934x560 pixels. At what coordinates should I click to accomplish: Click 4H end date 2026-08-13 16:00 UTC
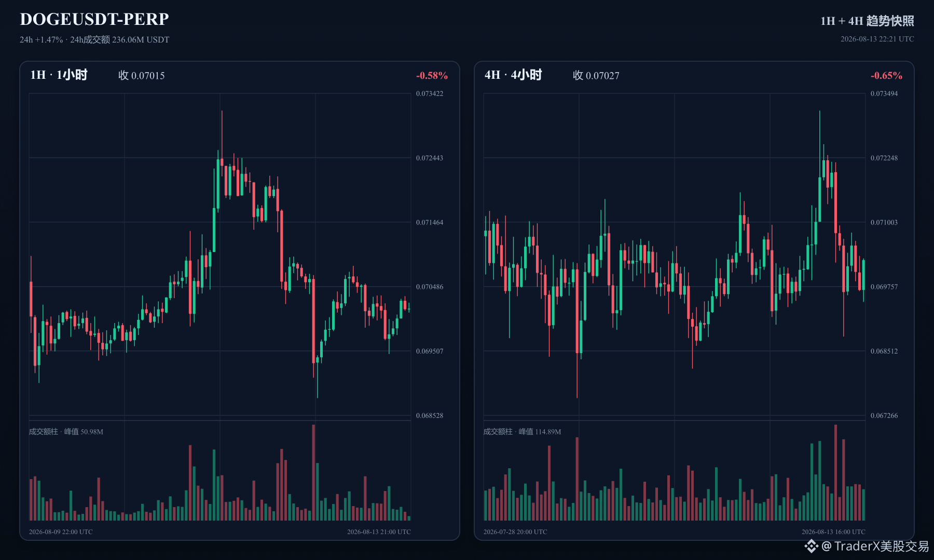click(833, 532)
